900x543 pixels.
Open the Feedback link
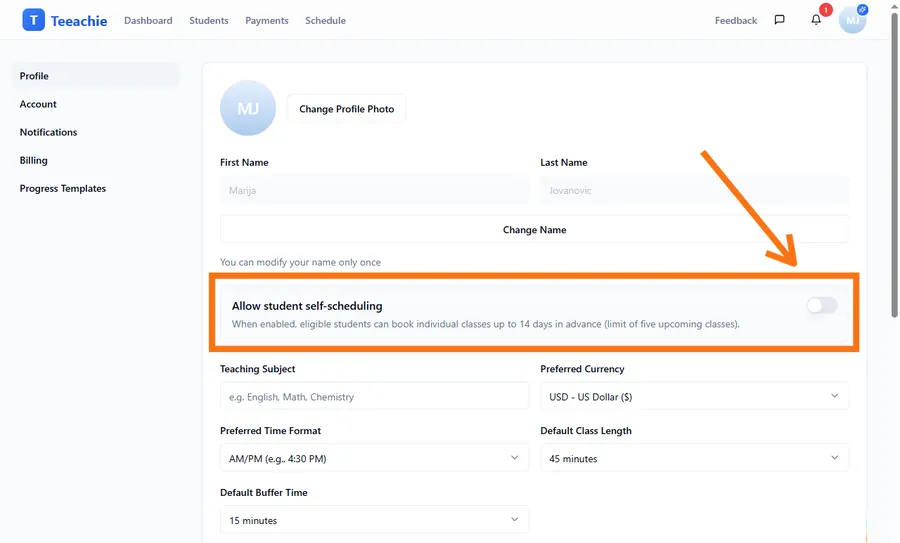coord(736,21)
